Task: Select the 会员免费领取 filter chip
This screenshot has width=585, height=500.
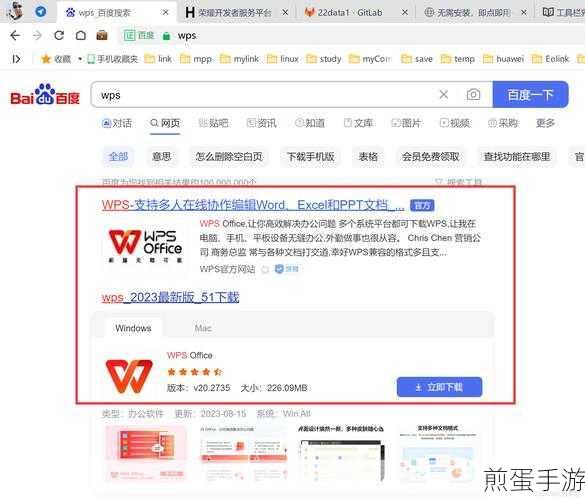Action: [x=431, y=156]
